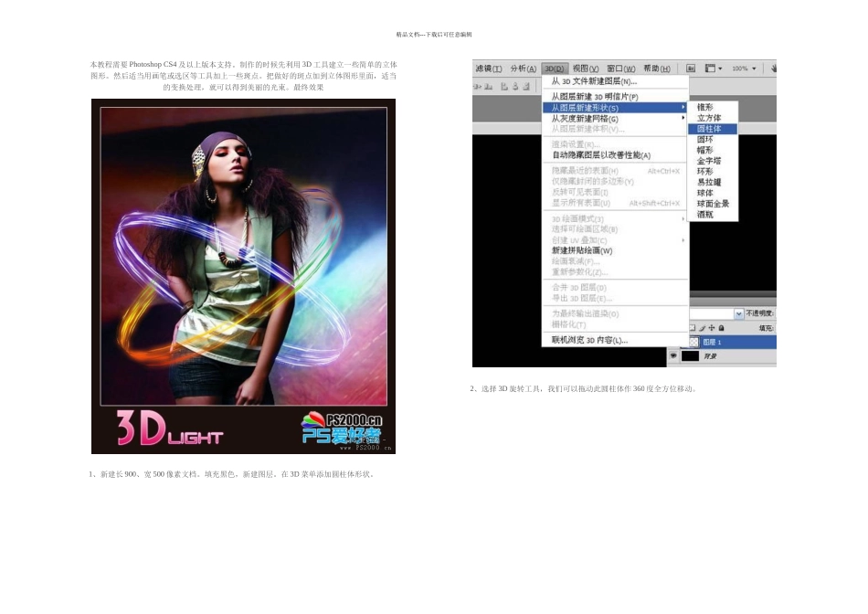Image resolution: width=868 pixels, height=614 pixels.
Task: Click header text 精品文档—下载后可任意编辑
Action: pyautogui.click(x=434, y=35)
